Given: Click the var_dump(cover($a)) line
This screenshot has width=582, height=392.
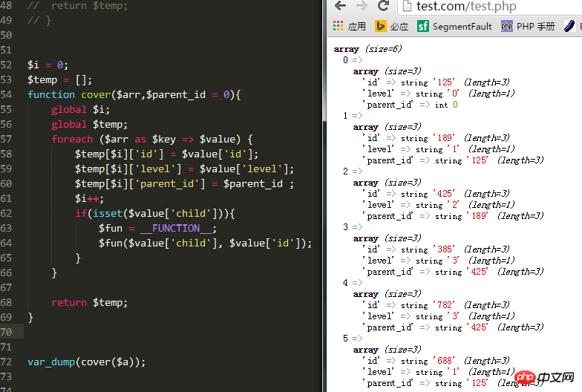Looking at the screenshot, I should [x=86, y=362].
